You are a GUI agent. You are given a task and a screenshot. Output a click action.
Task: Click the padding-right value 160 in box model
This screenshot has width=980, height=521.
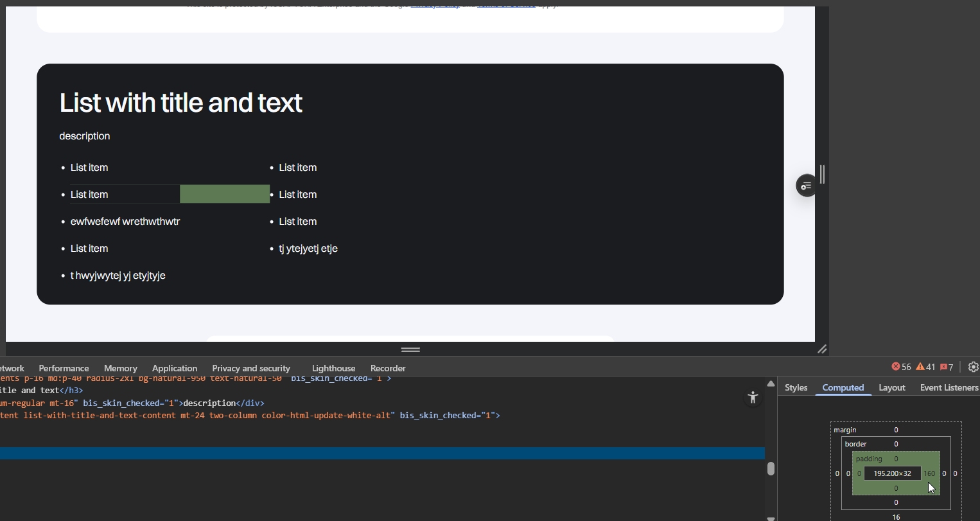929,473
